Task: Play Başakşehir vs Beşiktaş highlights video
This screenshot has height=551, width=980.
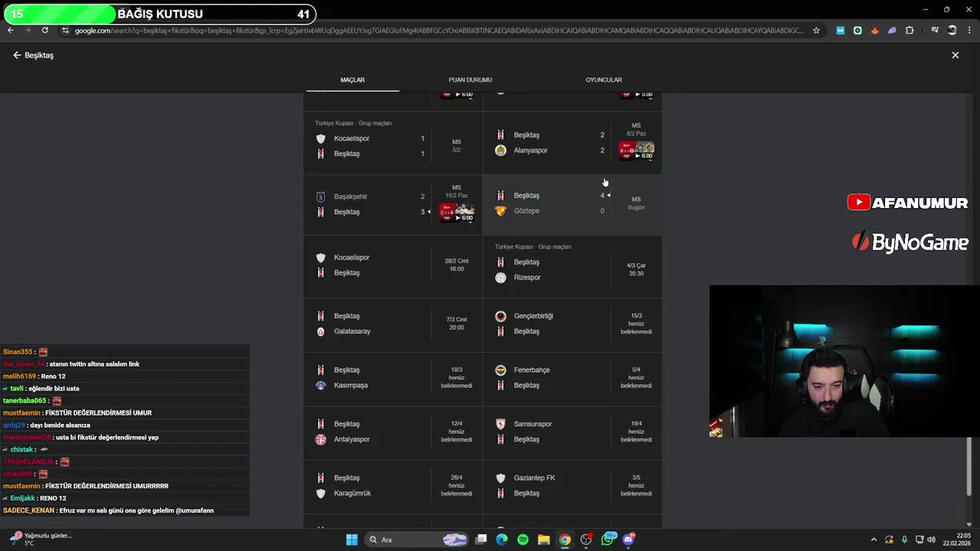Action: (x=456, y=213)
